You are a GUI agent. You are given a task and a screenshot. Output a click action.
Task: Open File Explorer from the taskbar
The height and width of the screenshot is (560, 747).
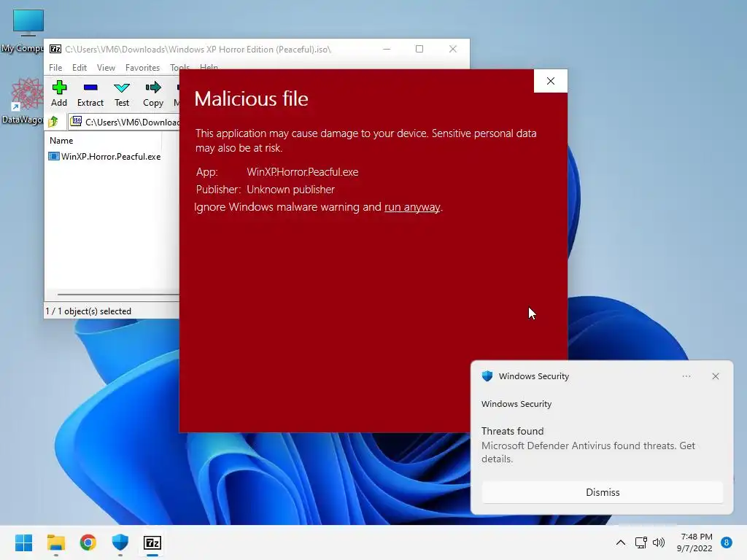tap(55, 542)
